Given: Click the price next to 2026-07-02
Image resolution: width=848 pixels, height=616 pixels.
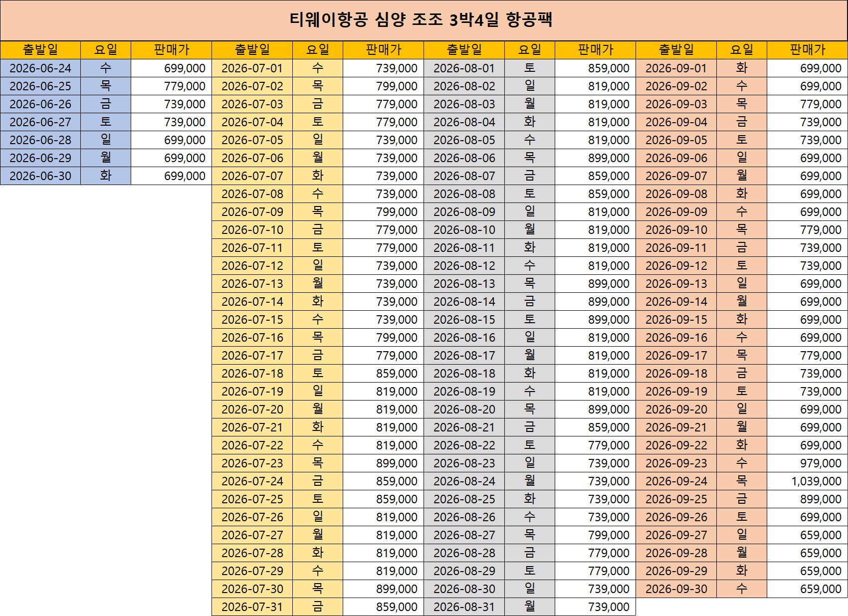Looking at the screenshot, I should point(383,86).
